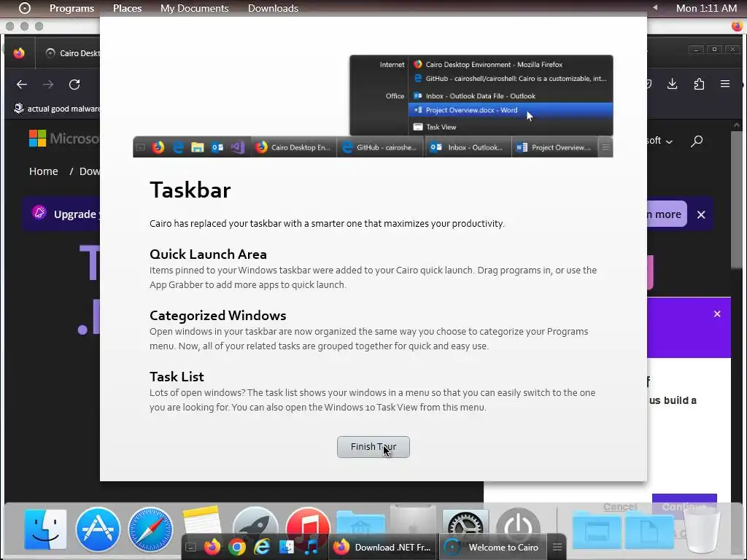Open the Cairo logo menu in top bar
Screen dimensions: 747x560
tap(24, 8)
